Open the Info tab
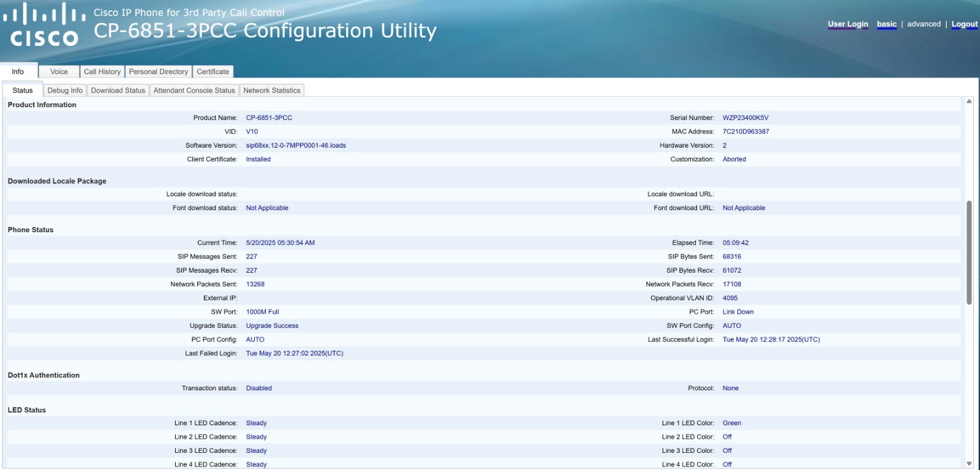 [x=18, y=72]
